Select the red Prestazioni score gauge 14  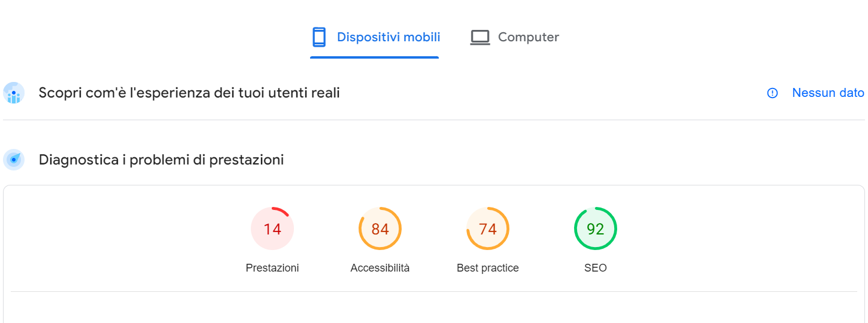tap(272, 228)
